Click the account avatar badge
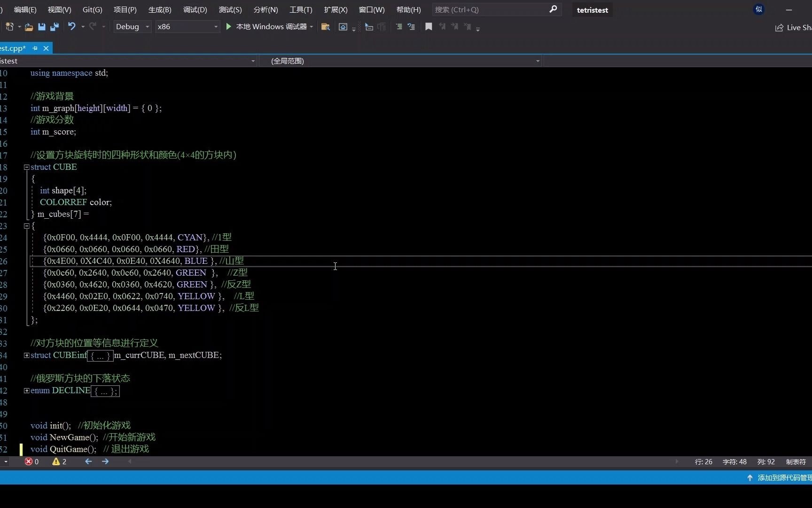 click(x=759, y=9)
